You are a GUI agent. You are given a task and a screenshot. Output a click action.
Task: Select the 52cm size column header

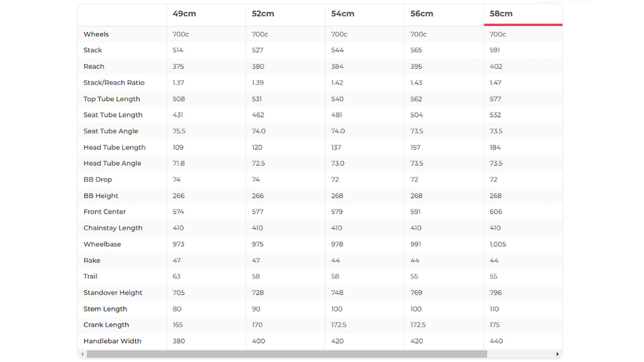[263, 14]
